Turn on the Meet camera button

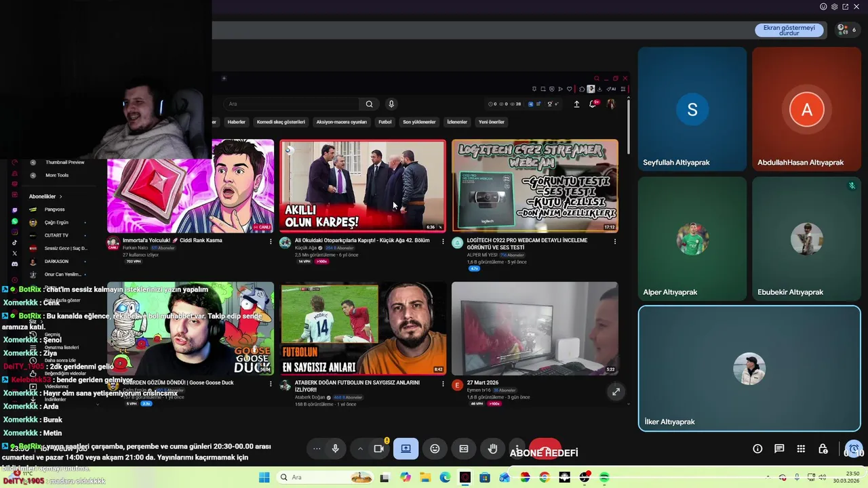point(379,449)
